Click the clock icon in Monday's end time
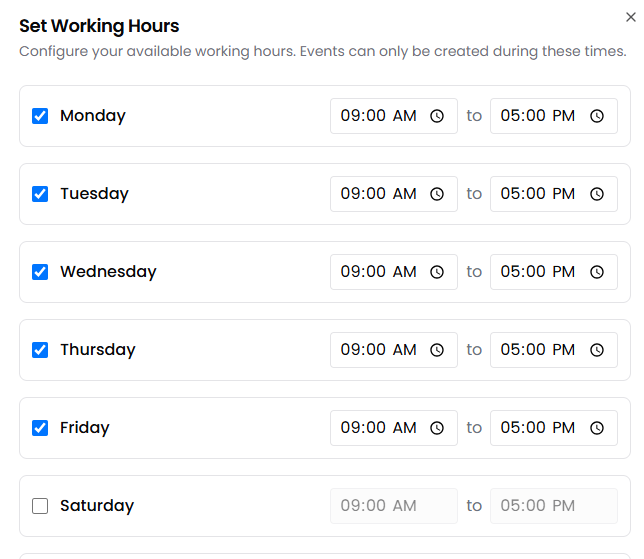The width and height of the screenshot is (644, 559). click(x=597, y=116)
